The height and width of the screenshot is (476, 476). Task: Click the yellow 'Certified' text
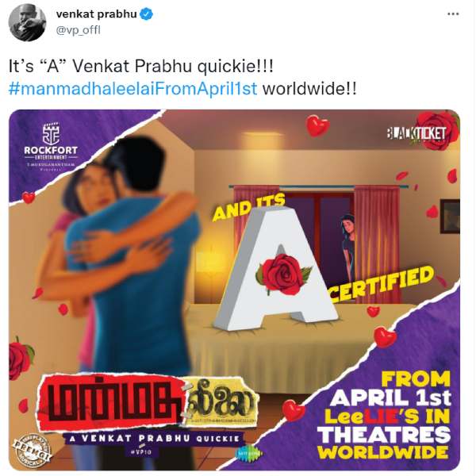(x=380, y=285)
